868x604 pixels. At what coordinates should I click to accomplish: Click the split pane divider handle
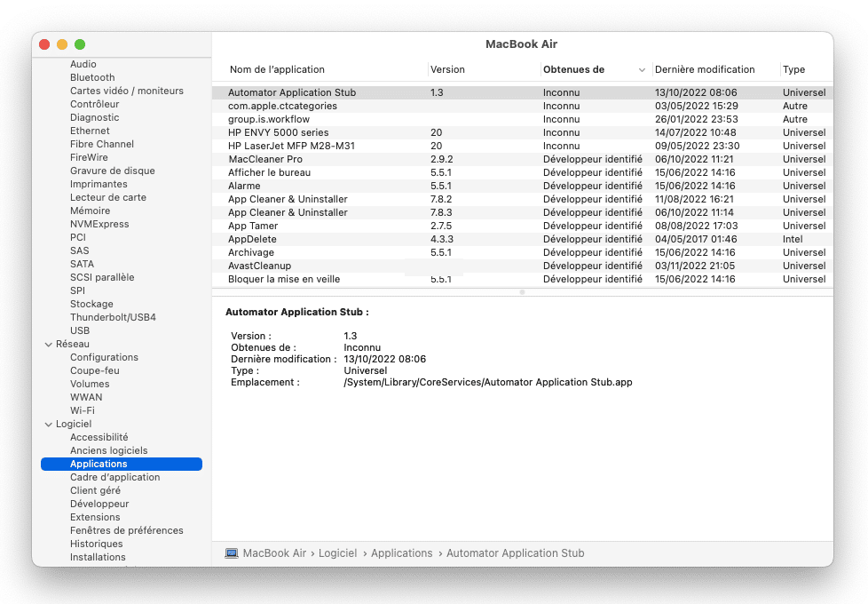[522, 291]
